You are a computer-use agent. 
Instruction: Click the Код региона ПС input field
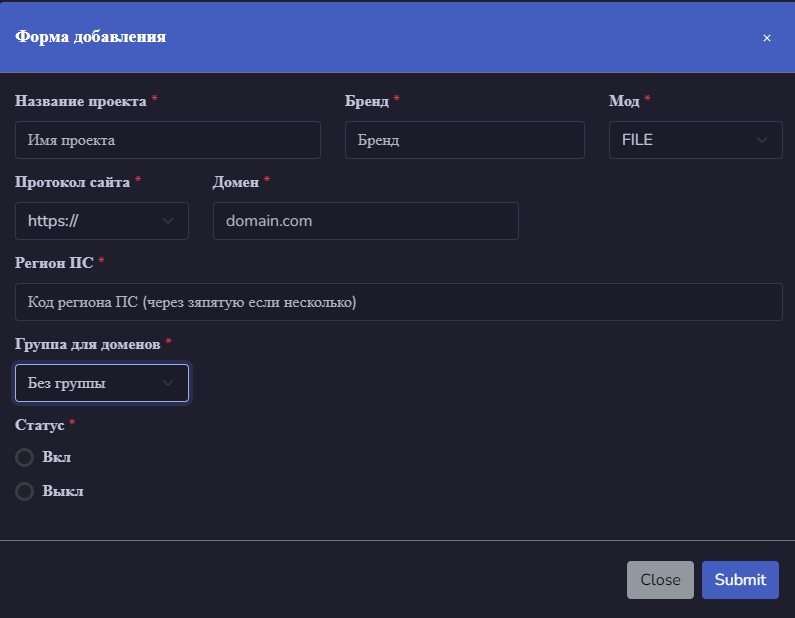[398, 302]
